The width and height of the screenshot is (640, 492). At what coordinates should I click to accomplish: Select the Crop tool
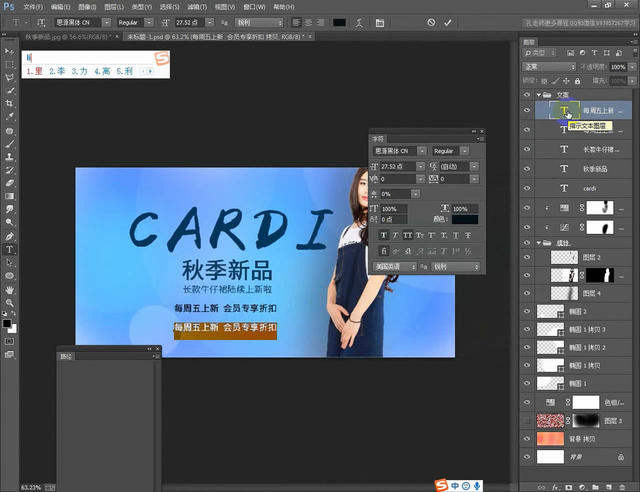(9, 103)
